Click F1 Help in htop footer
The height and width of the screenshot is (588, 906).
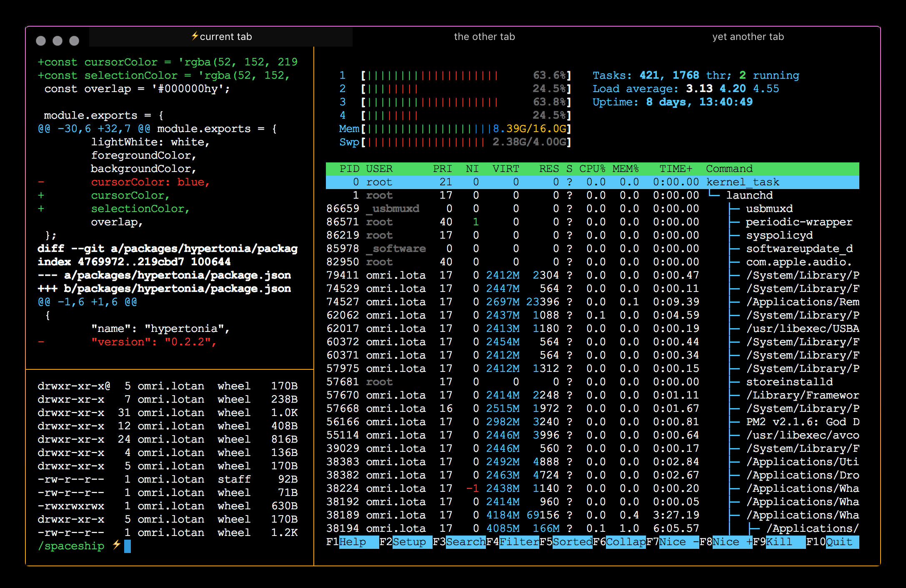[x=353, y=542]
